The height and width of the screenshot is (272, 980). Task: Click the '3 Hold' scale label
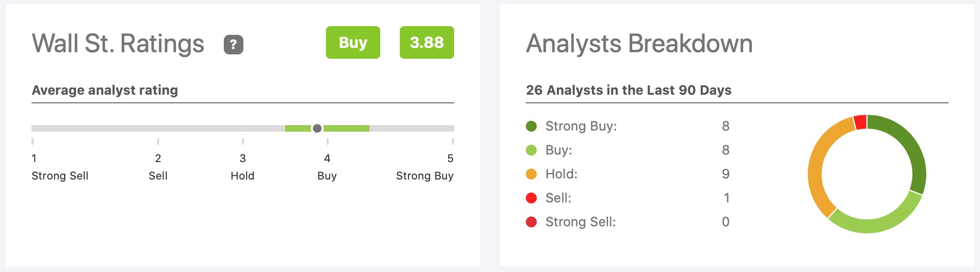tap(242, 167)
